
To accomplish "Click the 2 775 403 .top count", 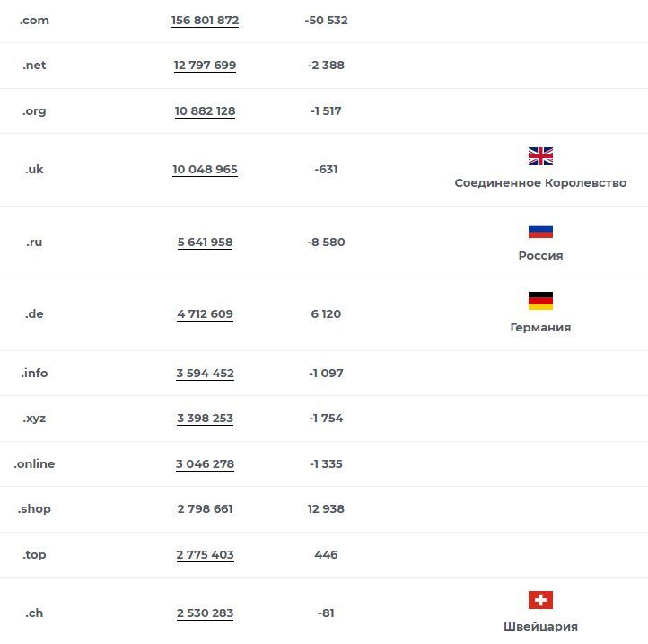I will 205,555.
